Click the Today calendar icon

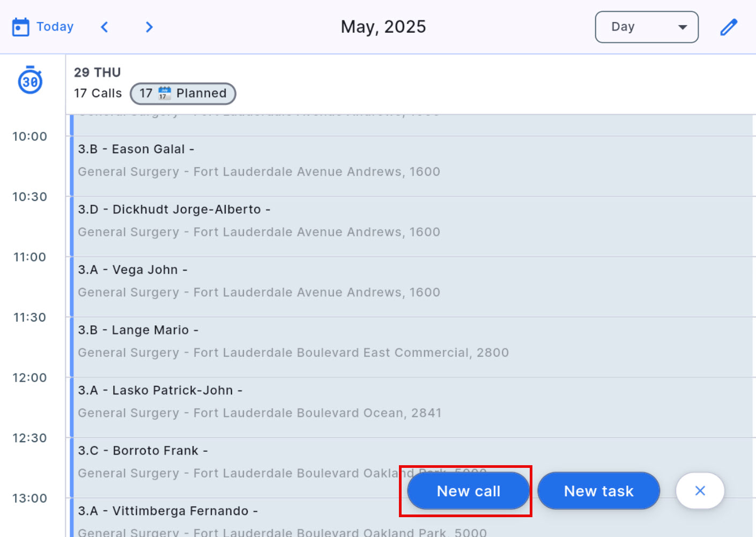pos(20,27)
